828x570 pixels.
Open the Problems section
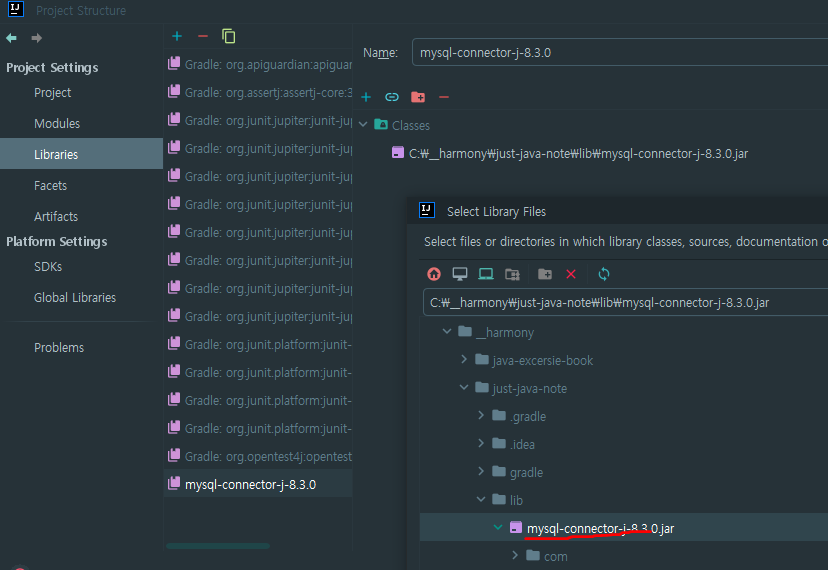pyautogui.click(x=59, y=348)
